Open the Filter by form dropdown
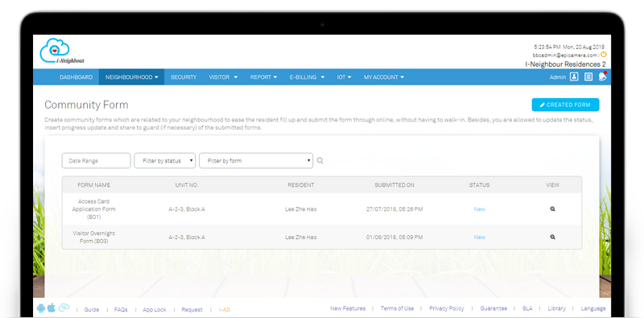Viewport: 644px width, 318px height. [256, 161]
